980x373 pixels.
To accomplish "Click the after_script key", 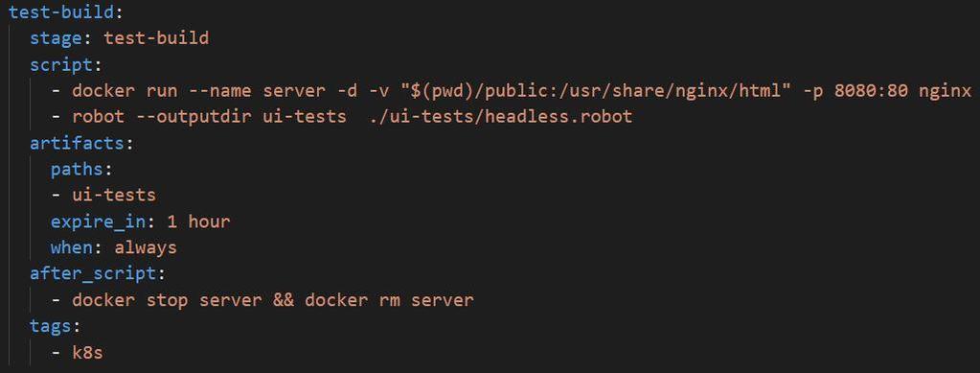I will coord(93,274).
